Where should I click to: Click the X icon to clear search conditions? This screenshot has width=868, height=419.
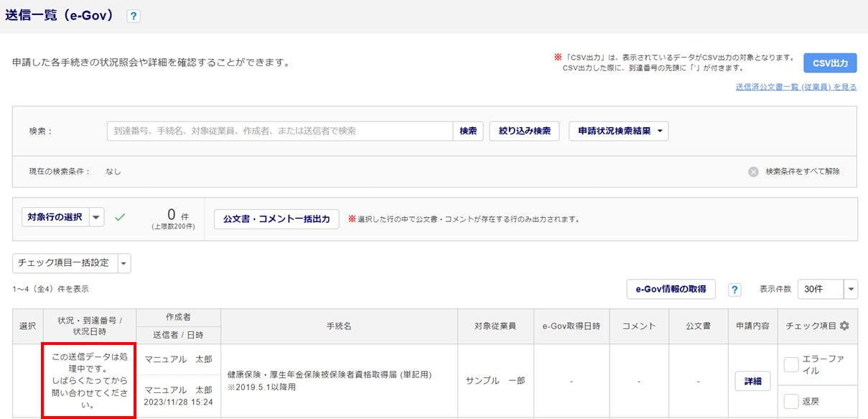pyautogui.click(x=753, y=172)
